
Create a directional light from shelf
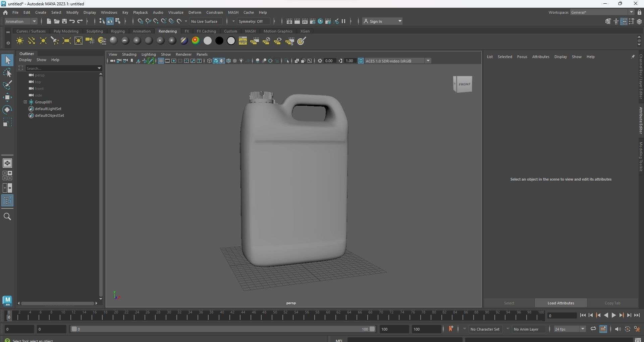(x=32, y=41)
